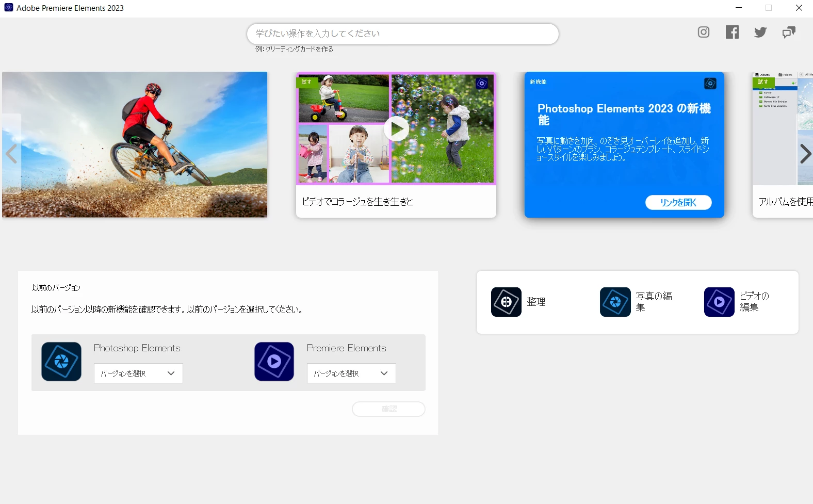Viewport: 813px width, 504px height.
Task: Click the 学びたい操作 search field
Action: pos(402,34)
